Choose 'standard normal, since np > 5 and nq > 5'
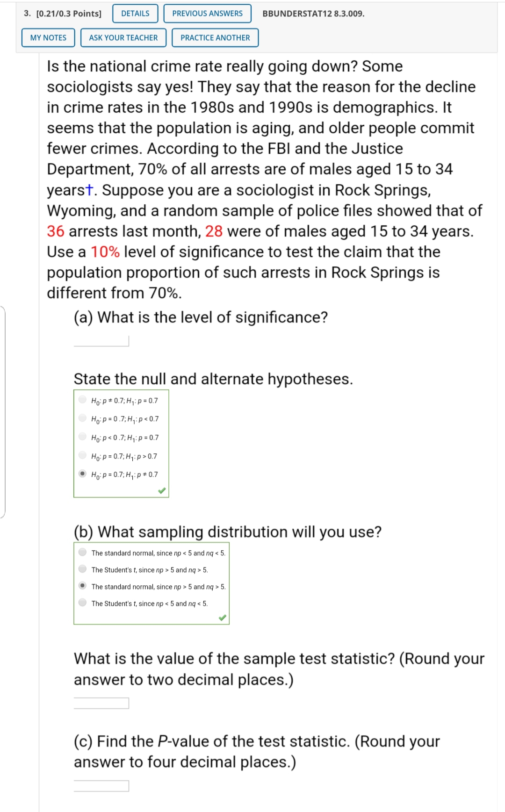Viewport: 505px width, 812px height. (x=82, y=586)
